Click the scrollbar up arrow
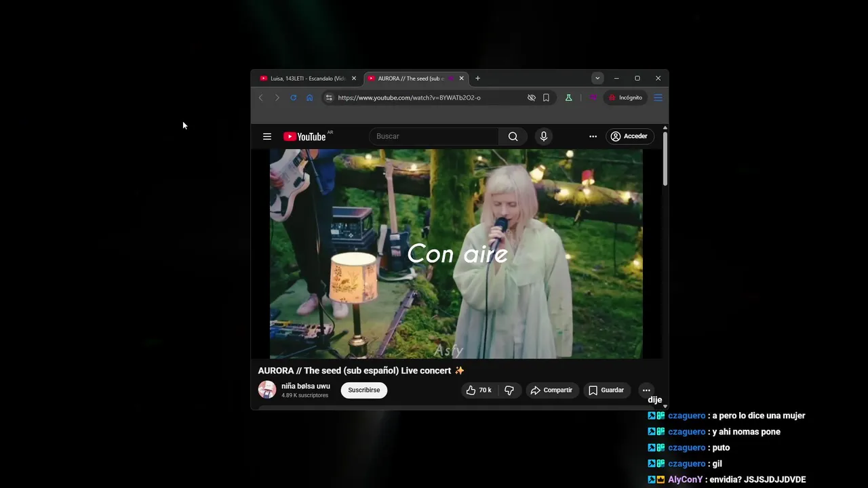The image size is (868, 488). coord(665,127)
